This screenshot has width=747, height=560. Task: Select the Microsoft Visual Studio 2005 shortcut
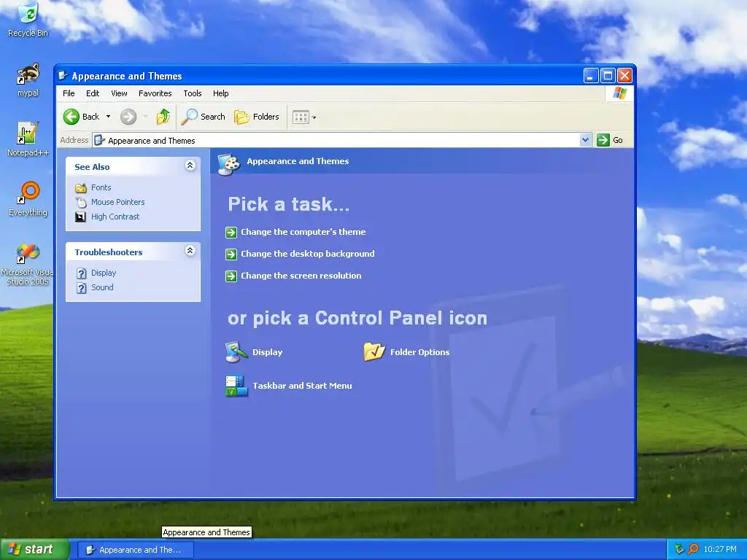pos(27,264)
